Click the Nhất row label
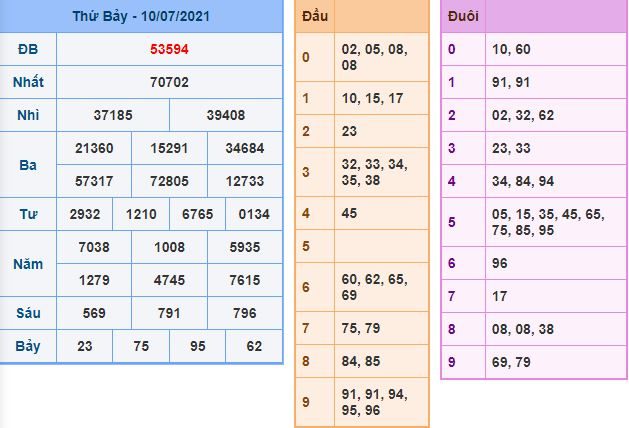Image resolution: width=629 pixels, height=428 pixels. pos(28,82)
